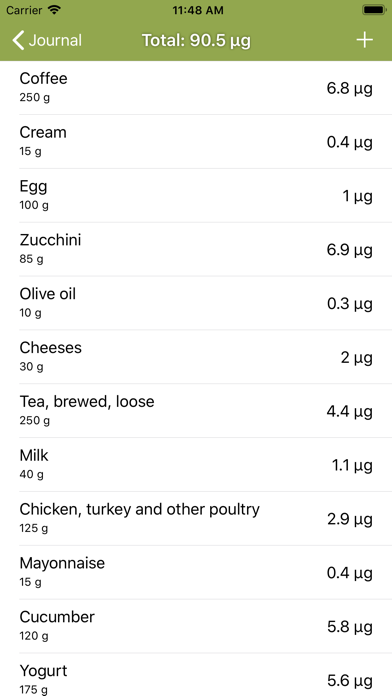
Task: Go back to Journal
Action: pyautogui.click(x=47, y=40)
